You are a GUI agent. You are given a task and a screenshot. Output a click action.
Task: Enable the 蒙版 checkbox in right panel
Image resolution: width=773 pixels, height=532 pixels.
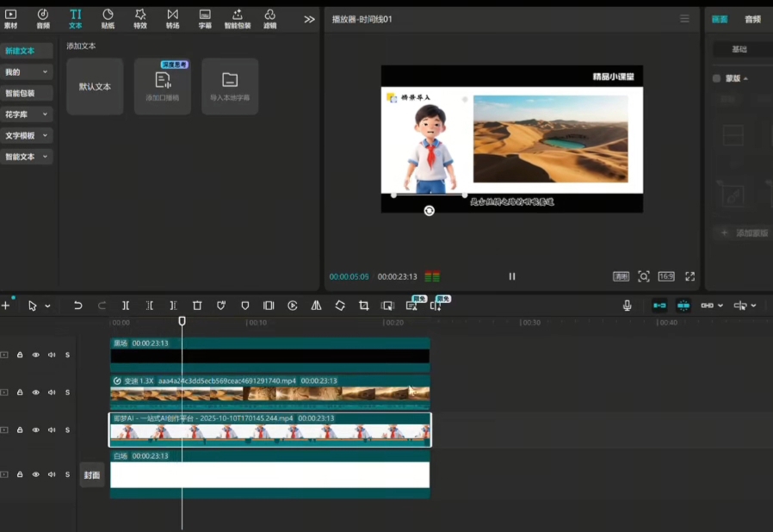tap(716, 78)
